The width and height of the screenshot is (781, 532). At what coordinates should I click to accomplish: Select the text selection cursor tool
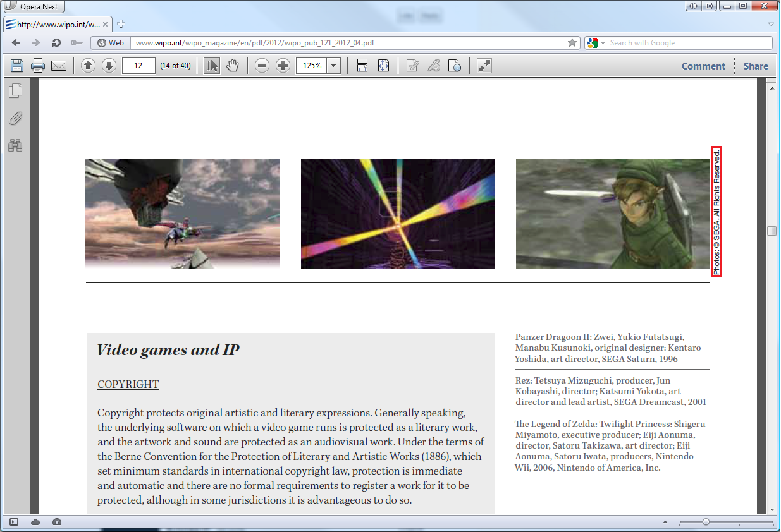(212, 66)
